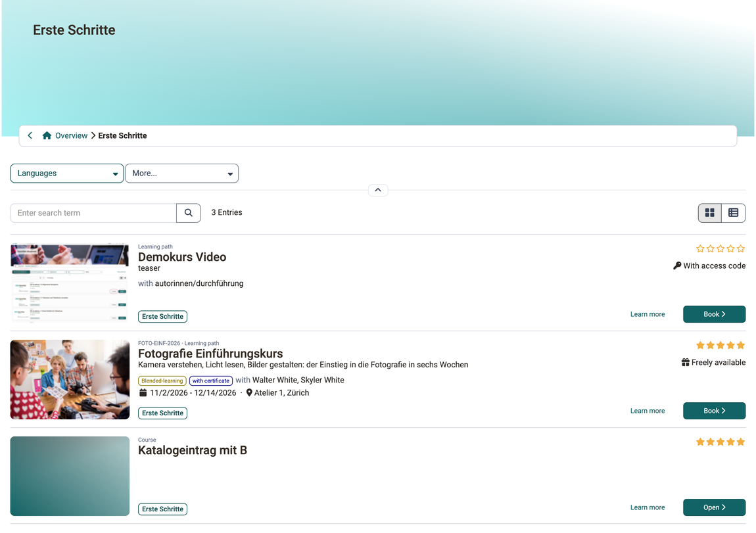
Task: Click the magnifier search button
Action: pyautogui.click(x=189, y=213)
